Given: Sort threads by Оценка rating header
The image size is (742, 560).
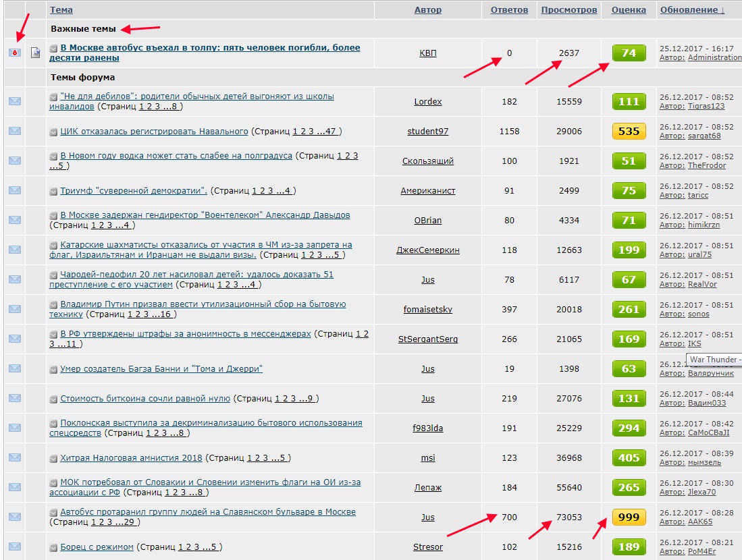Looking at the screenshot, I should click(629, 9).
